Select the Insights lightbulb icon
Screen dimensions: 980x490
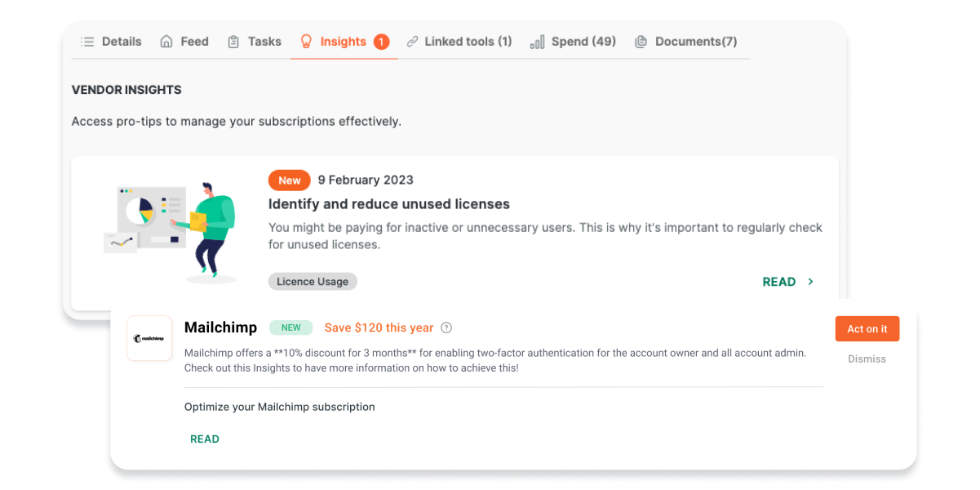[306, 41]
